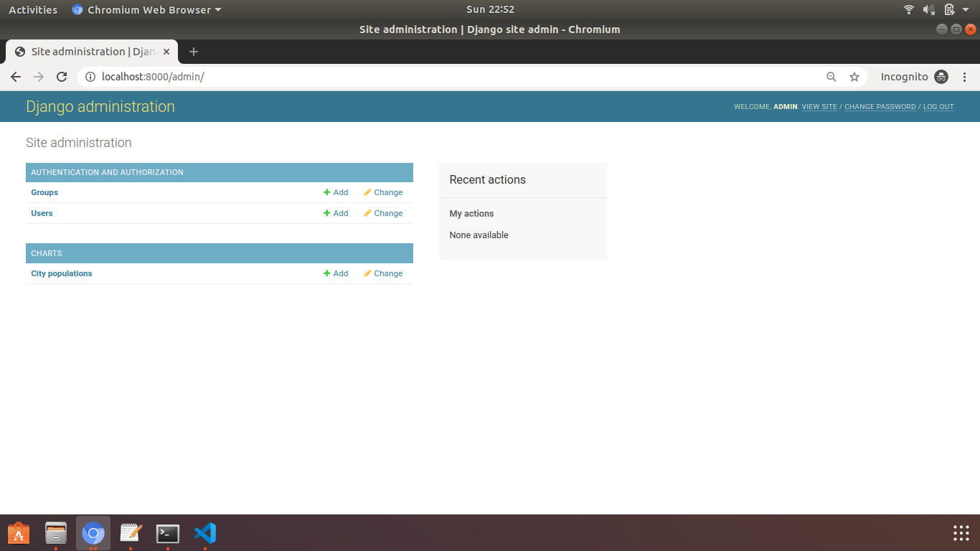Click the Site administration page heading

pyautogui.click(x=79, y=143)
